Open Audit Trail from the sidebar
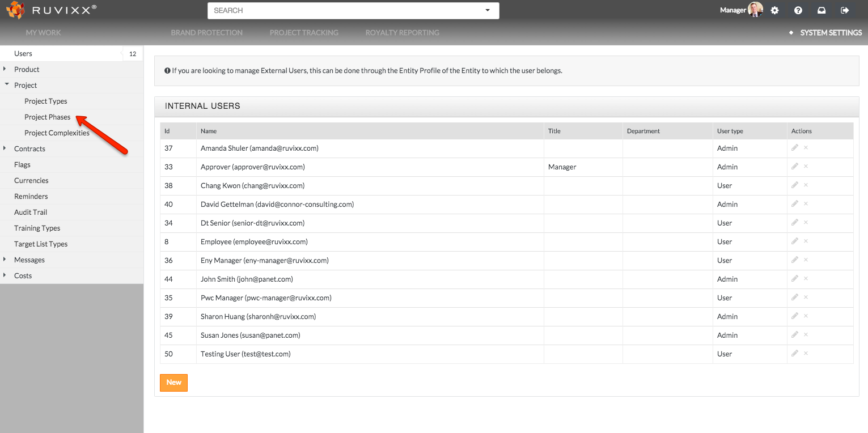868x433 pixels. (31, 213)
